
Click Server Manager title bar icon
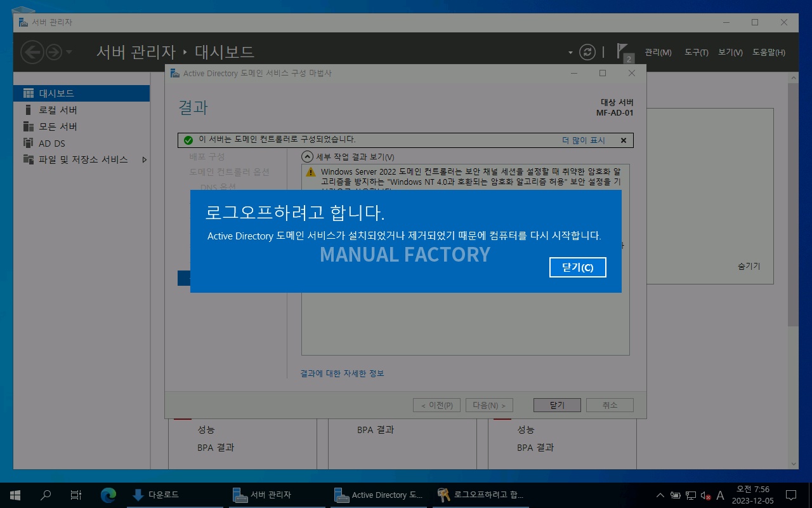23,22
